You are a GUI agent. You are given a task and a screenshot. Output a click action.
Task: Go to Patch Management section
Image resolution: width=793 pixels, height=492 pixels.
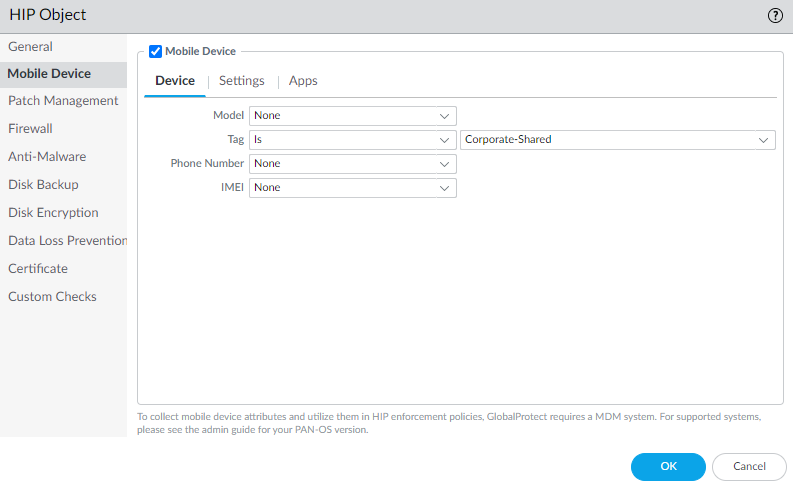coord(63,101)
